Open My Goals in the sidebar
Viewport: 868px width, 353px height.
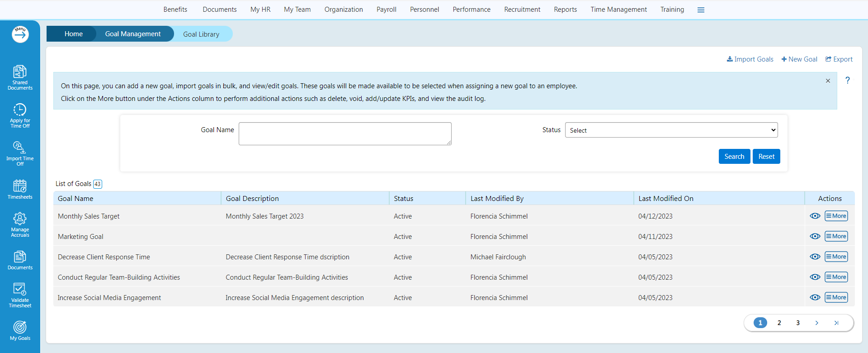(x=20, y=330)
